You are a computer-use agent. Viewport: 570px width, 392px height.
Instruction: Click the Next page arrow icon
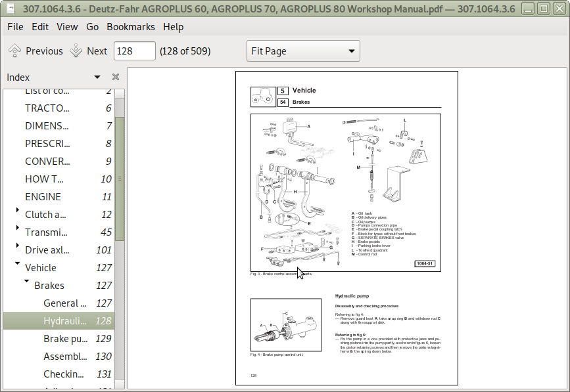click(x=76, y=51)
